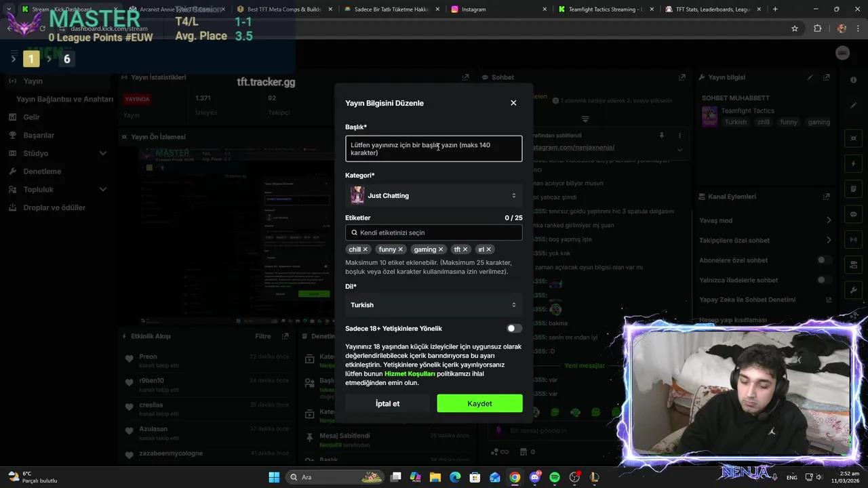
Task: Open the Hizmet Koşulları link
Action: click(410, 373)
